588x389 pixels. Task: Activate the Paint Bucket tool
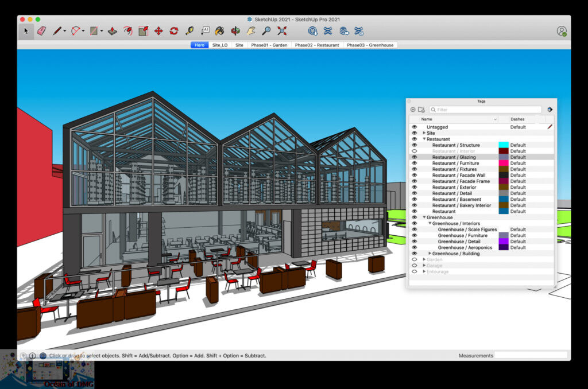(x=220, y=31)
